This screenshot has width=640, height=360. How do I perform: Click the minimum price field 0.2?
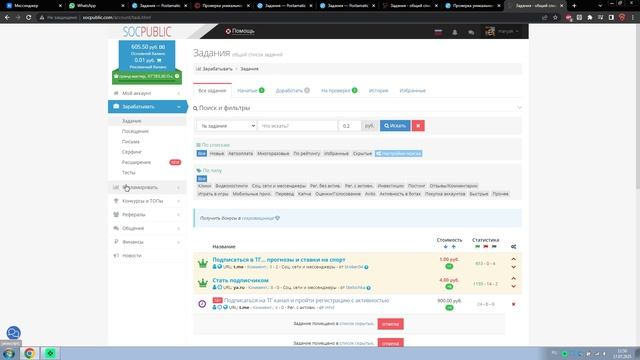click(x=350, y=126)
